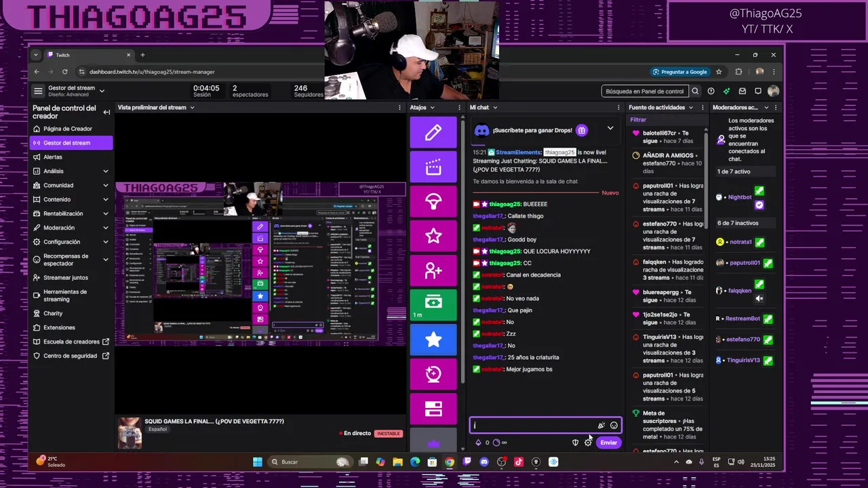Screen dimensions: 868x488
Task: Click the gift icon in Drops banner
Action: coord(582,130)
